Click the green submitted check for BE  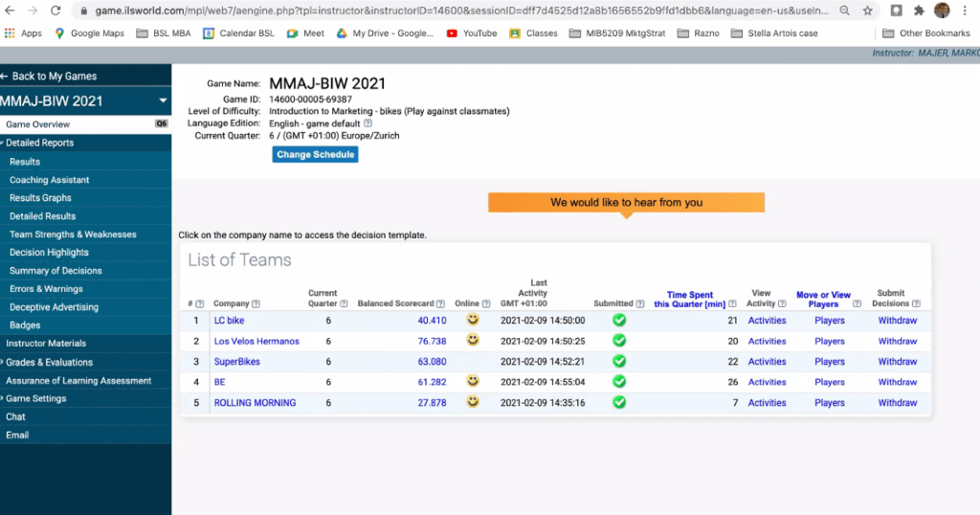[619, 382]
